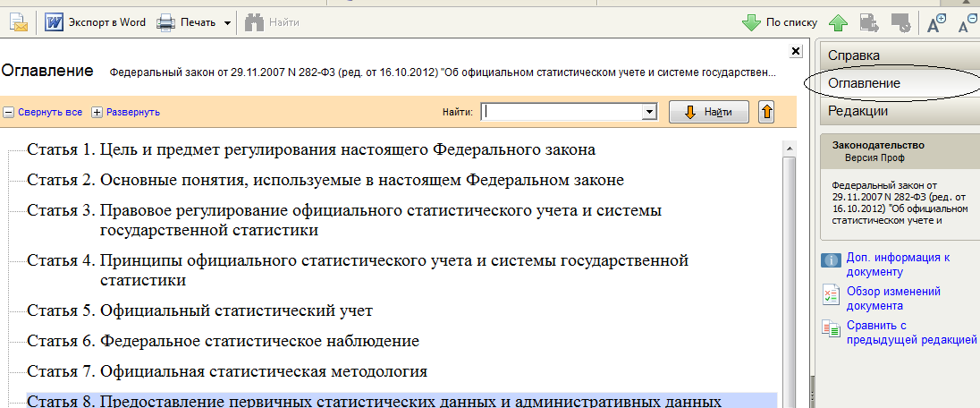The image size is (980, 408).
Task: Click the compare editions icon
Action: click(x=831, y=328)
